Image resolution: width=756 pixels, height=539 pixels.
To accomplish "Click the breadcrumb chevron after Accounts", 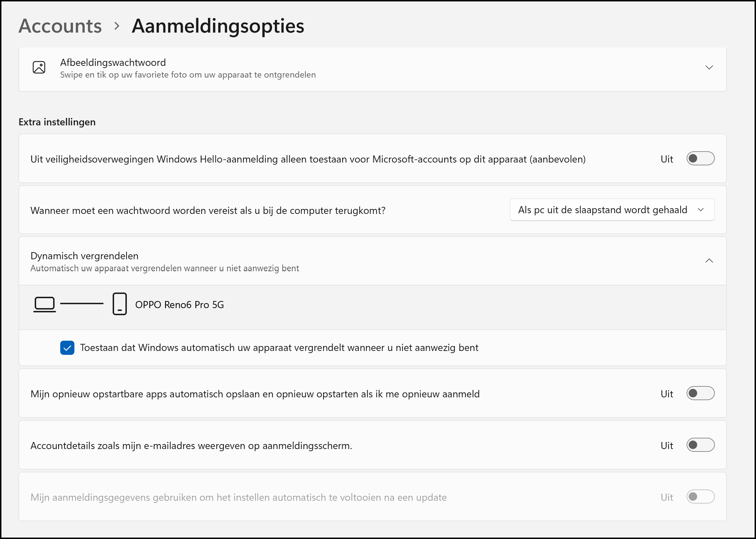I will pyautogui.click(x=117, y=26).
